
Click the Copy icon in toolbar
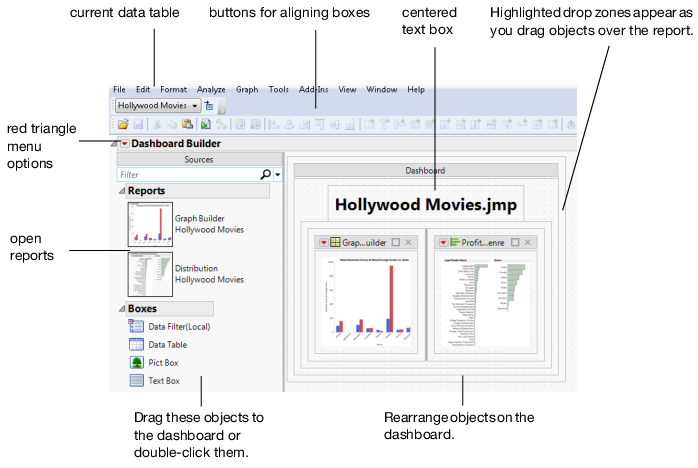(x=171, y=124)
